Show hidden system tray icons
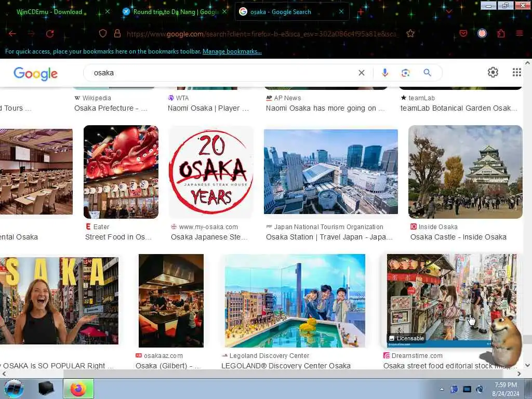Image resolution: width=532 pixels, height=399 pixels. [442, 389]
